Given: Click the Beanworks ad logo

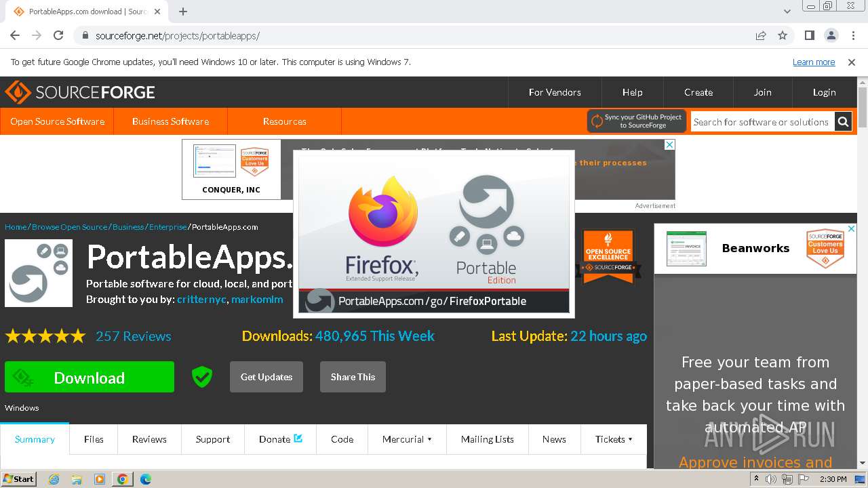Looking at the screenshot, I should pos(686,249).
